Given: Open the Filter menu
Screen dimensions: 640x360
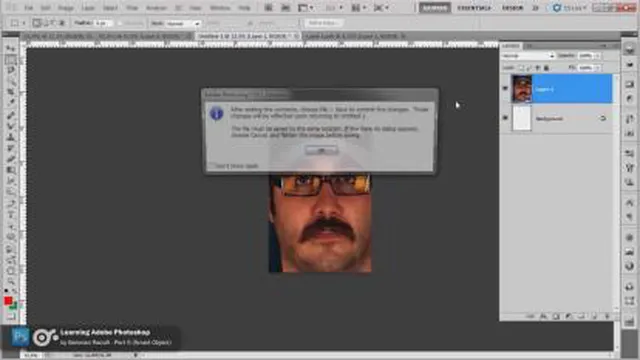Looking at the screenshot, I should 132,8.
